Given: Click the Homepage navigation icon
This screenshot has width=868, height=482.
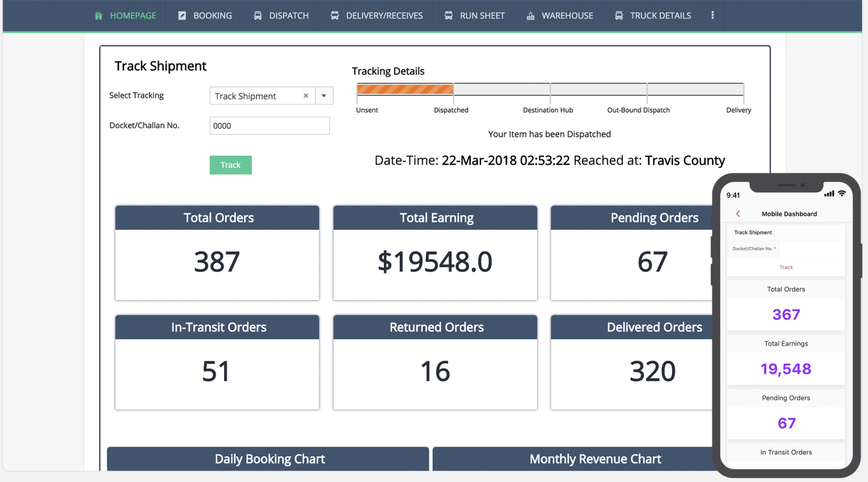Looking at the screenshot, I should (x=98, y=14).
